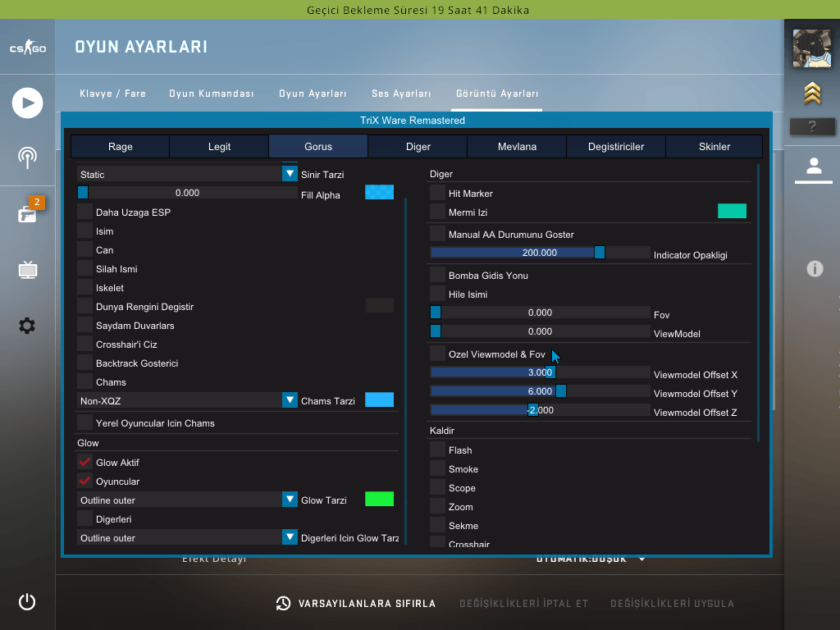The height and width of the screenshot is (630, 840).
Task: Open the player avatar thumbnail
Action: 812,48
